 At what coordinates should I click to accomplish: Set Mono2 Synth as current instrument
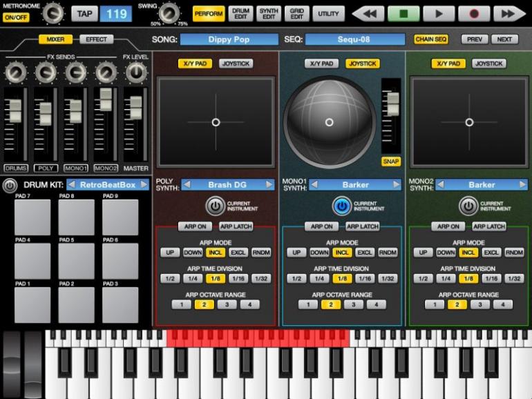(468, 206)
